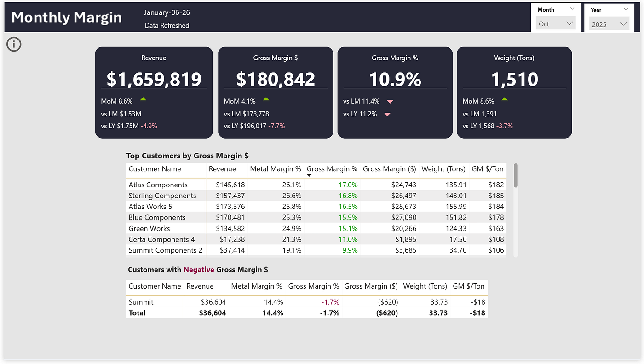
Task: Click the Revenue card vs LY -4.9% figure
Action: pos(149,126)
